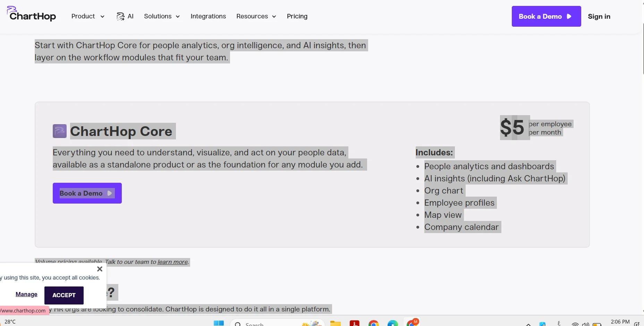Image resolution: width=644 pixels, height=326 pixels.
Task: Click the volume speaker tray icon
Action: (x=586, y=324)
